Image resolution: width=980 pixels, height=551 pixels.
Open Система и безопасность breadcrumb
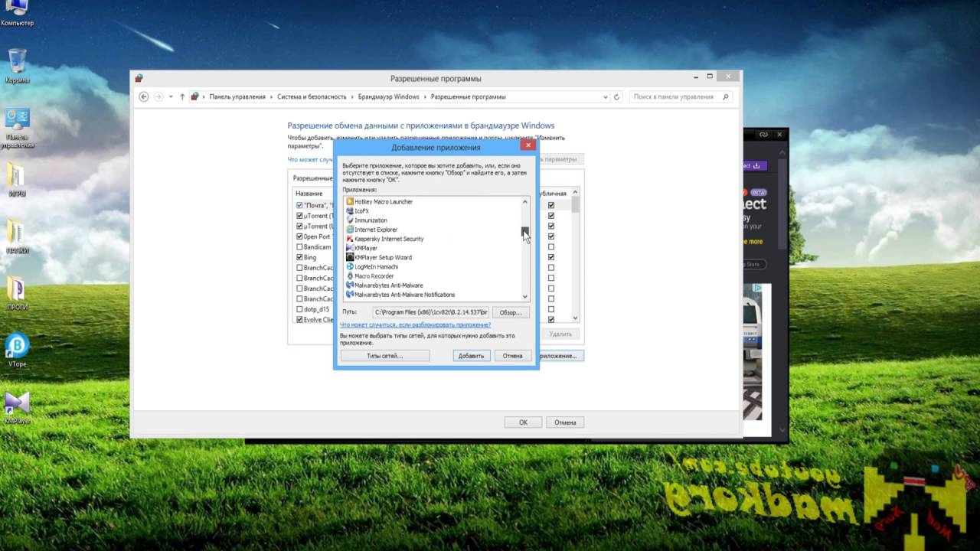[x=312, y=97]
